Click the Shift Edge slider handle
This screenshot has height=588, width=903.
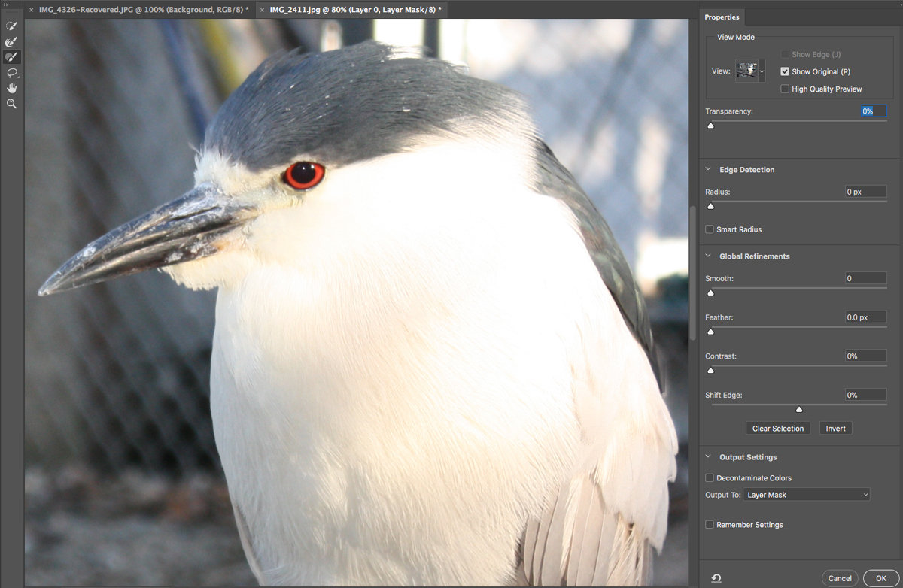click(799, 410)
